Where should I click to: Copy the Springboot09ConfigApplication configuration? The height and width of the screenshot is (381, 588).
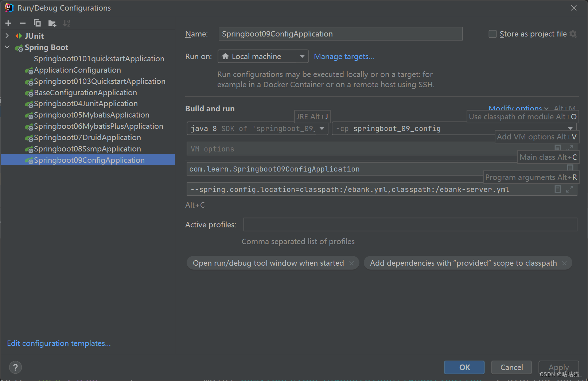click(37, 23)
